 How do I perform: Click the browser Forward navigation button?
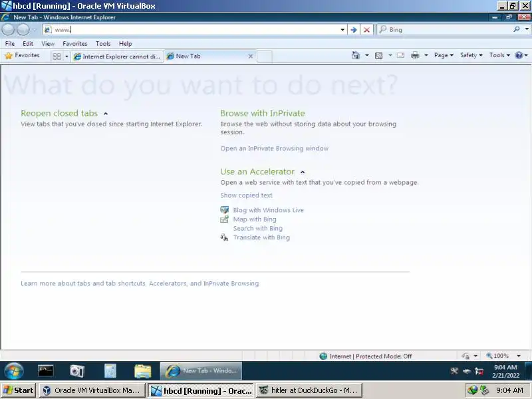pos(23,30)
